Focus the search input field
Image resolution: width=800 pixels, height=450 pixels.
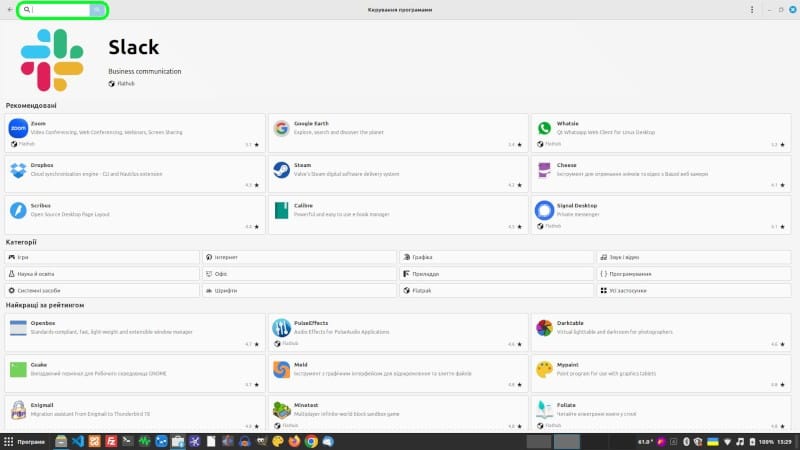coord(57,10)
